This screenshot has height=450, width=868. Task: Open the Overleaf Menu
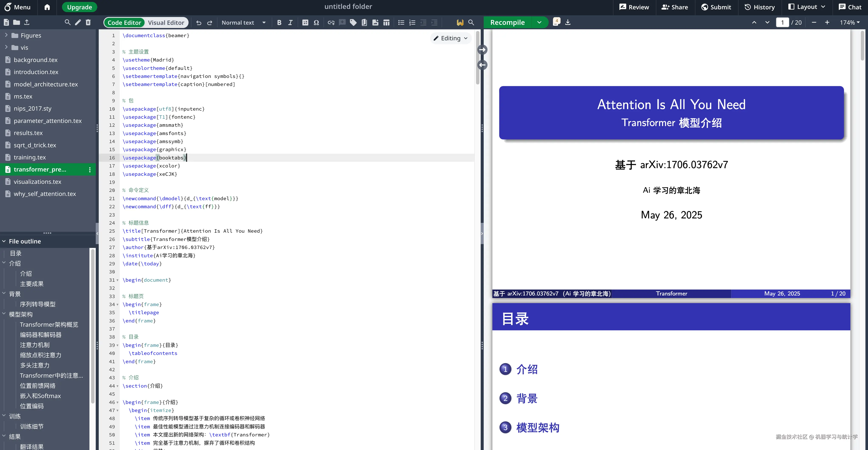tap(18, 7)
